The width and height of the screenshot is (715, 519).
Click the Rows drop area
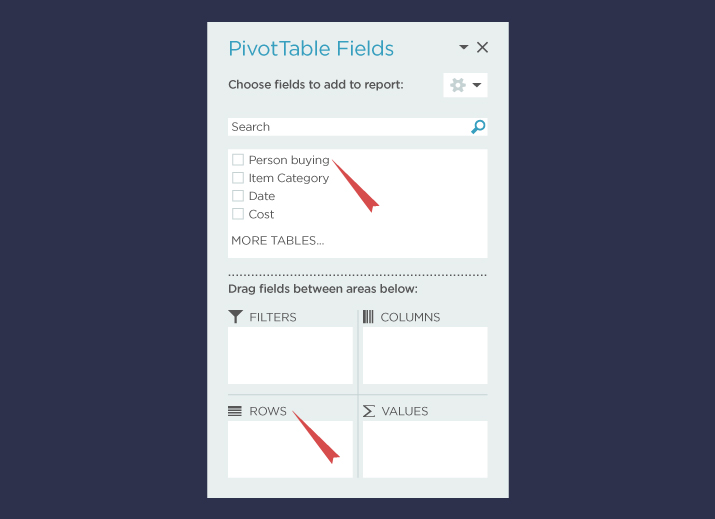click(290, 449)
